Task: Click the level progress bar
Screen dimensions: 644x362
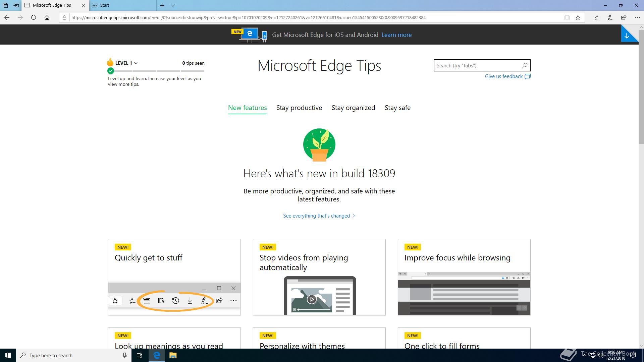Action: click(x=156, y=71)
